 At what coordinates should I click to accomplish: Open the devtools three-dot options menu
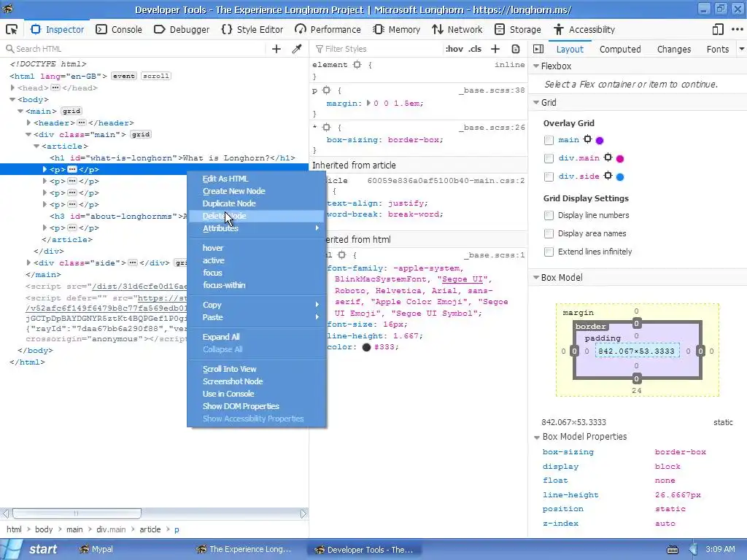(737, 29)
